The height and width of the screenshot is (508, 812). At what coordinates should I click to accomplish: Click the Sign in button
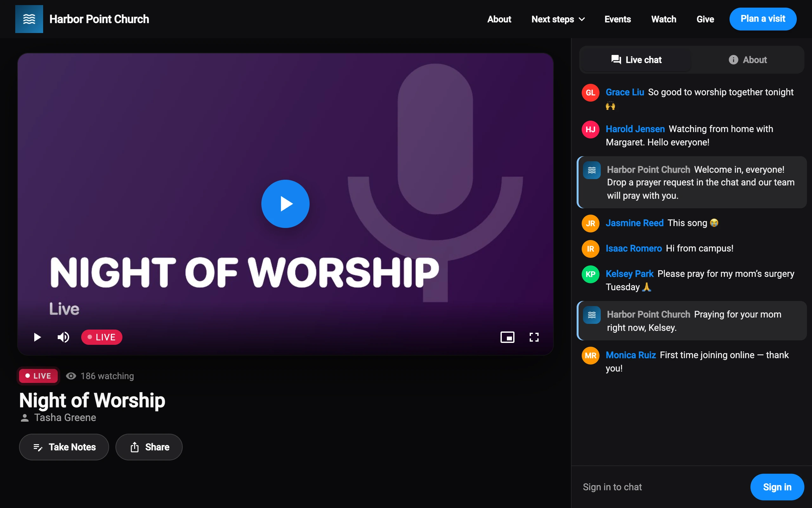pos(777,487)
